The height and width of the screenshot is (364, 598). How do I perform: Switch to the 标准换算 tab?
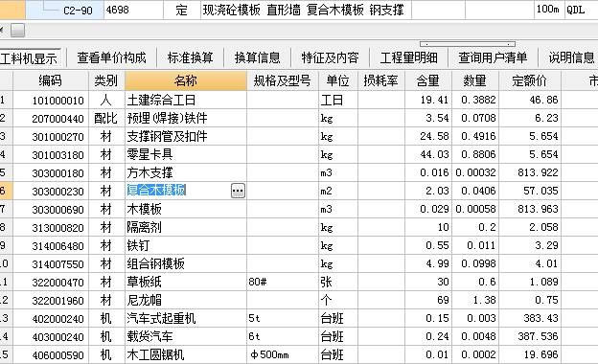[190, 57]
